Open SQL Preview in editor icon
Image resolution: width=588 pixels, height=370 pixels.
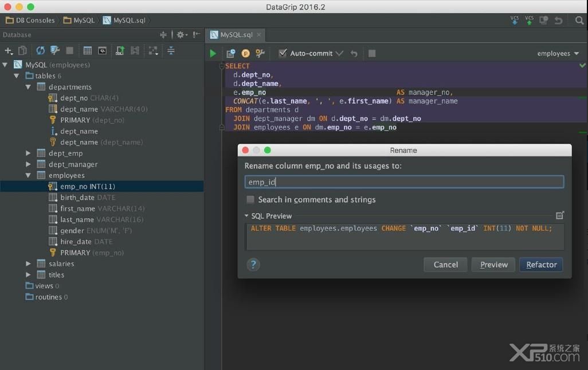point(560,215)
